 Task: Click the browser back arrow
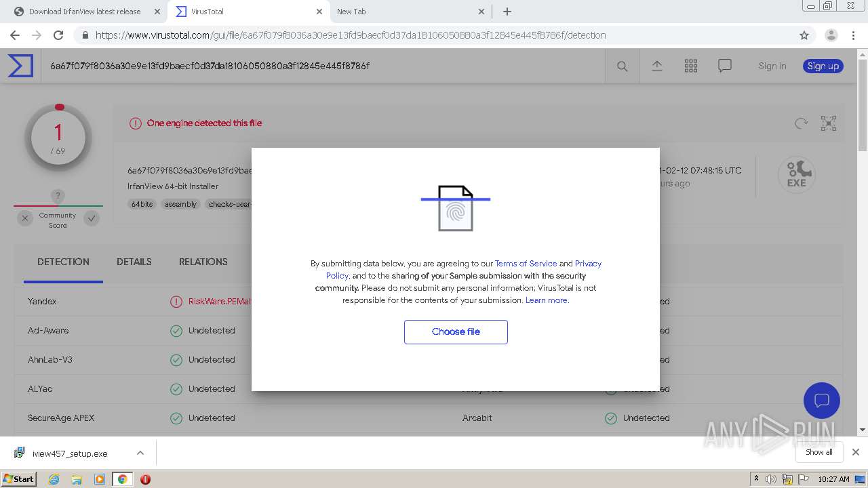pyautogui.click(x=15, y=35)
